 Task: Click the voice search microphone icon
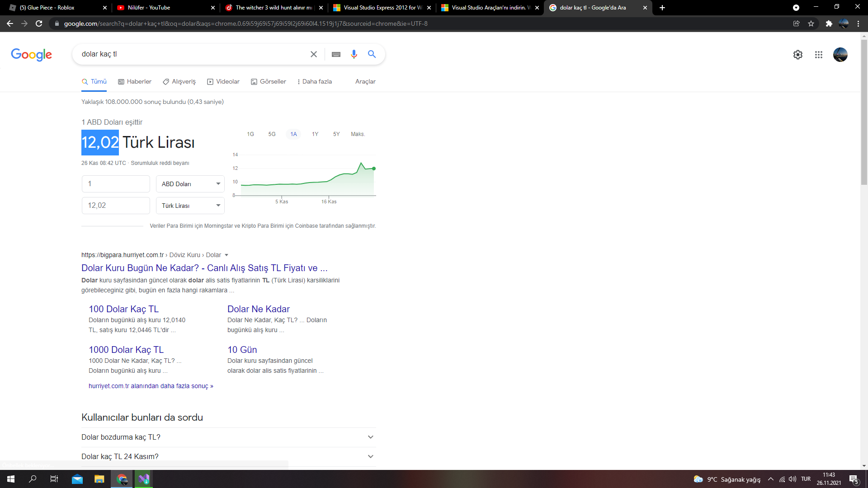click(354, 54)
